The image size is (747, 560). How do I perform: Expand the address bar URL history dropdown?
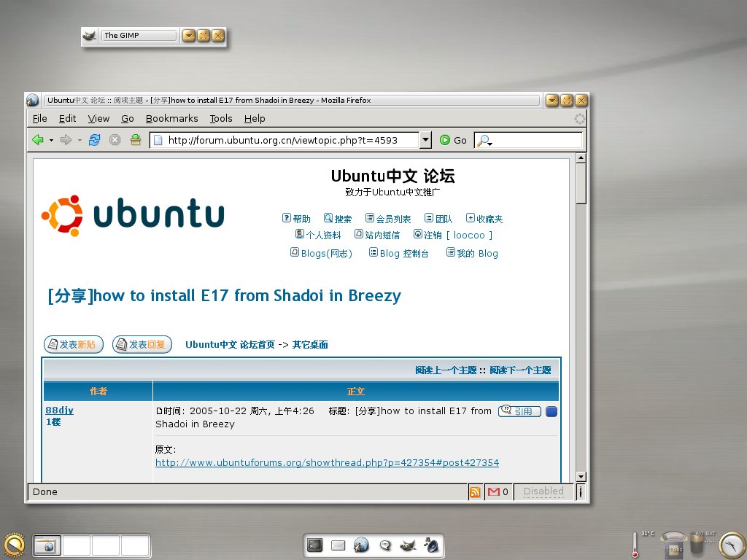[x=425, y=140]
